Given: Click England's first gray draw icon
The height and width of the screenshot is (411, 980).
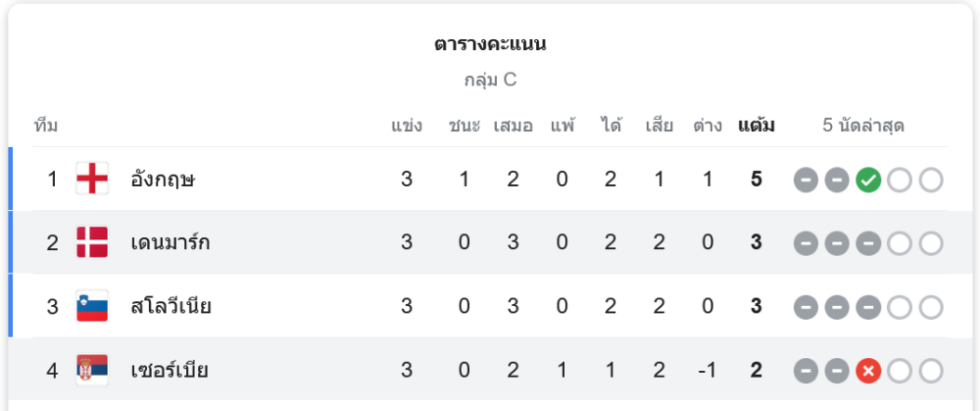Looking at the screenshot, I should click(x=806, y=180).
